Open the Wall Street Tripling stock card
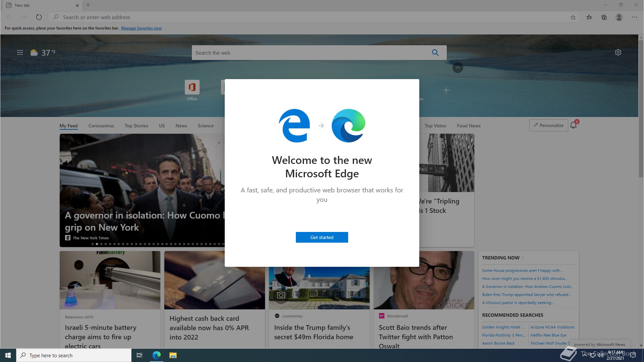644x362 pixels. [x=447, y=190]
